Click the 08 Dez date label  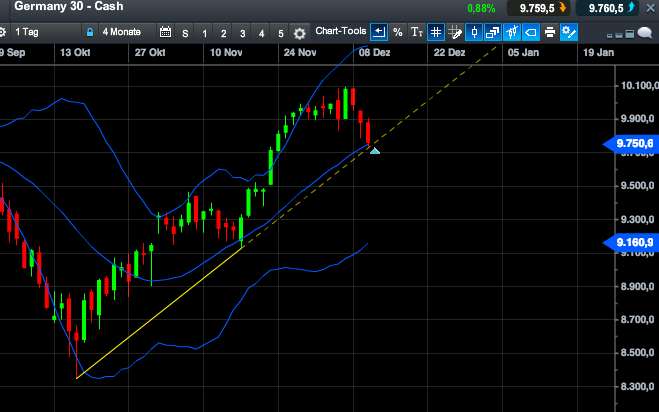pos(374,53)
